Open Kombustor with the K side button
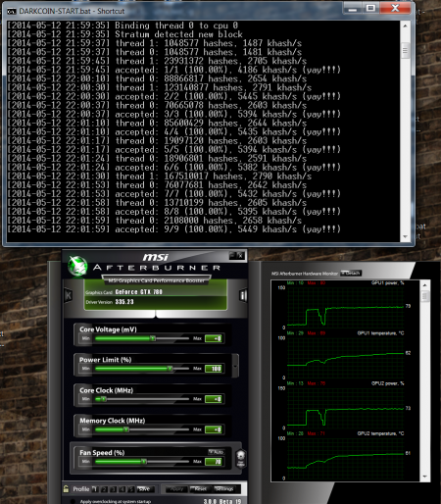This screenshot has height=504, width=441. click(69, 295)
